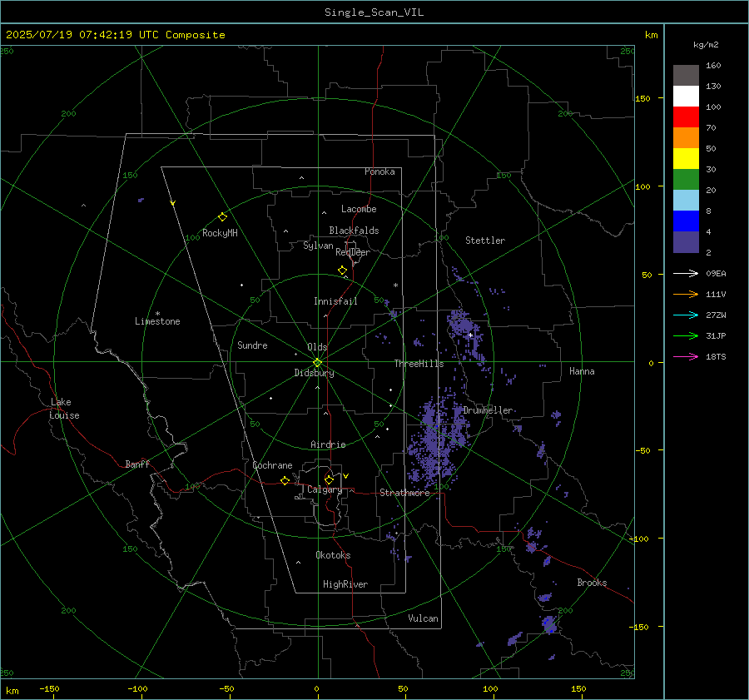This screenshot has width=749, height=700.
Task: Click the asterisk marker above Limestone
Action: pos(157,314)
